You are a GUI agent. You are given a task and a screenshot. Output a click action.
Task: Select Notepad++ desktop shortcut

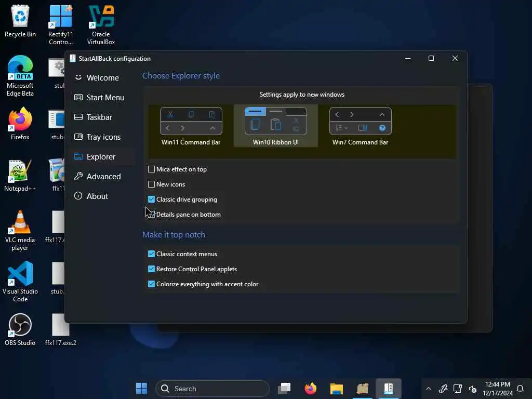[20, 175]
